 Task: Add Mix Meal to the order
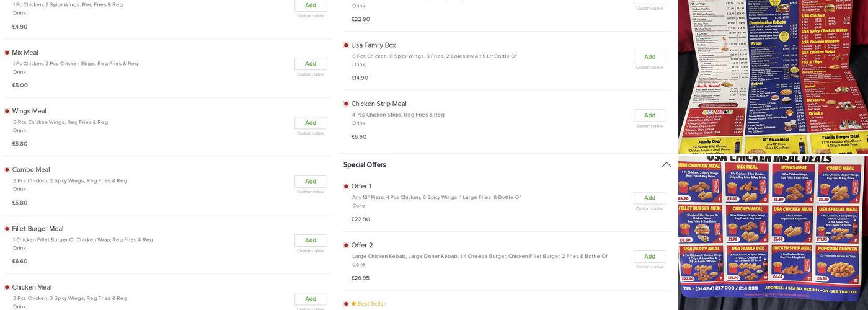310,64
